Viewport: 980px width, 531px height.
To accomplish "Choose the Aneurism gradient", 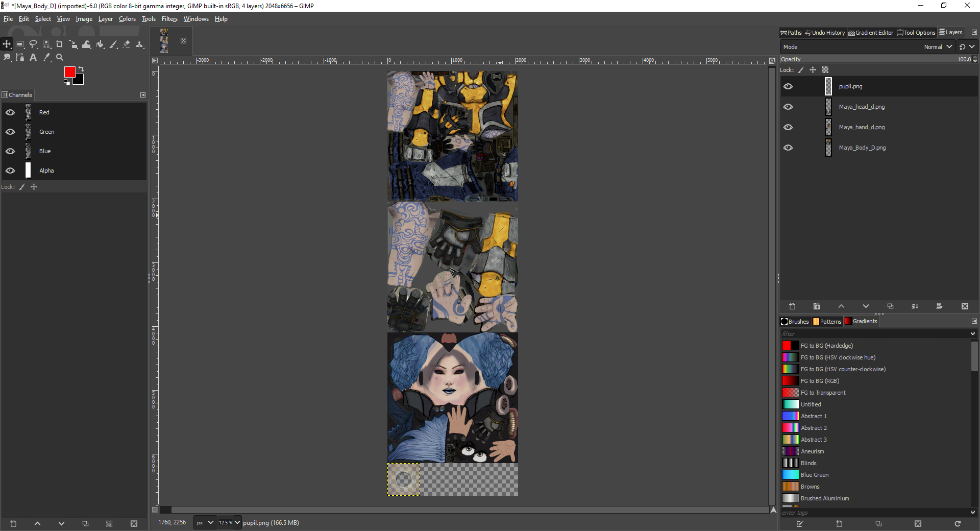I will pyautogui.click(x=876, y=451).
